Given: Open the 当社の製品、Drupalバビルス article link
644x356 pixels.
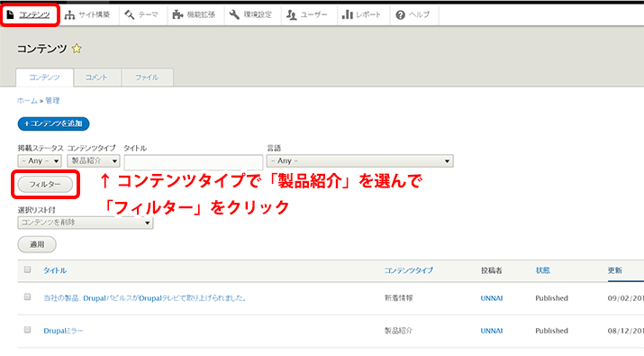Looking at the screenshot, I should pos(145,298).
